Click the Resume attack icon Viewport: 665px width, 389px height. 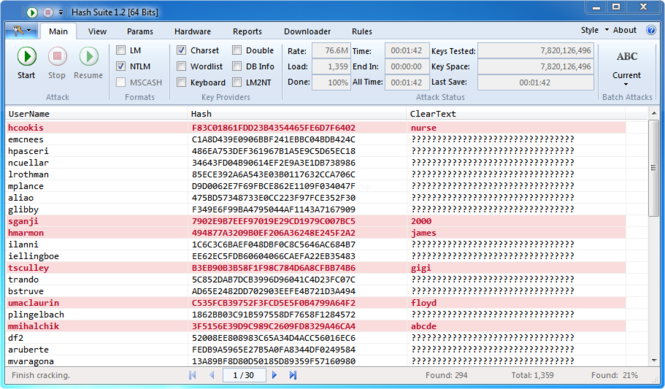tap(89, 56)
